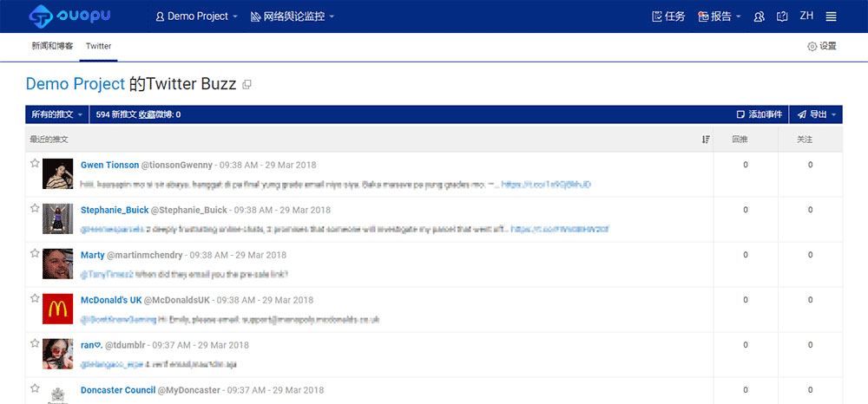The width and height of the screenshot is (868, 404).
Task: Open the link in Stephanie_Buick's tweet
Action: [x=560, y=229]
